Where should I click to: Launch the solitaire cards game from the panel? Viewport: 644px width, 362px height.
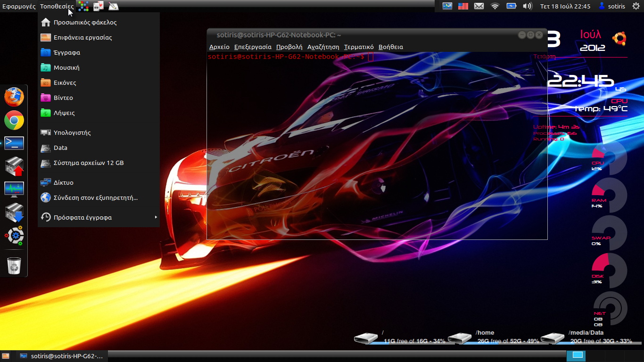point(98,6)
